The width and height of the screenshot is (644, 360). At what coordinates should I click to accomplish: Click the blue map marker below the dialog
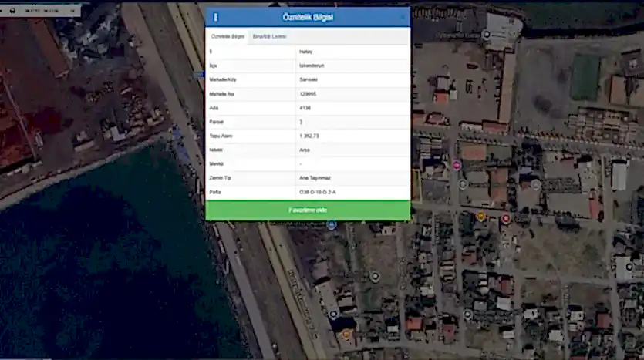[x=332, y=224]
